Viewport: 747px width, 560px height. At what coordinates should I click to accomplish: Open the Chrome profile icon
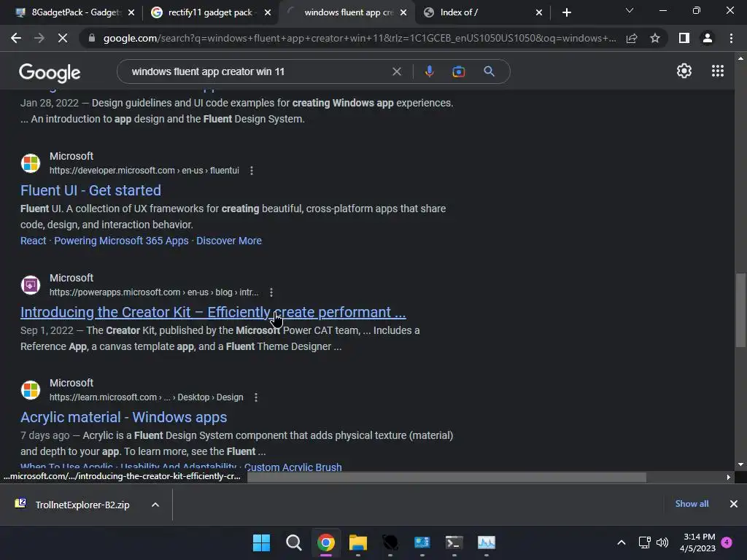tap(708, 38)
